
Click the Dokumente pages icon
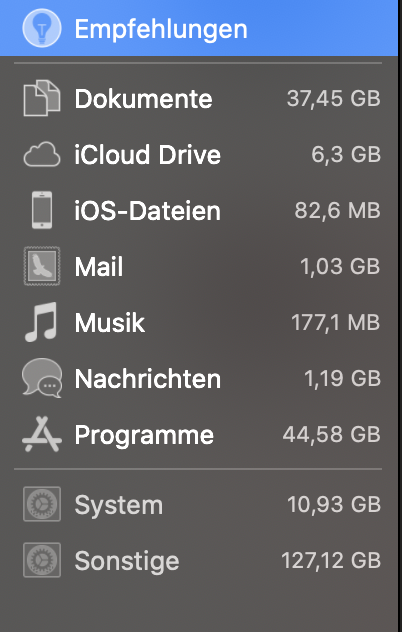[42, 98]
